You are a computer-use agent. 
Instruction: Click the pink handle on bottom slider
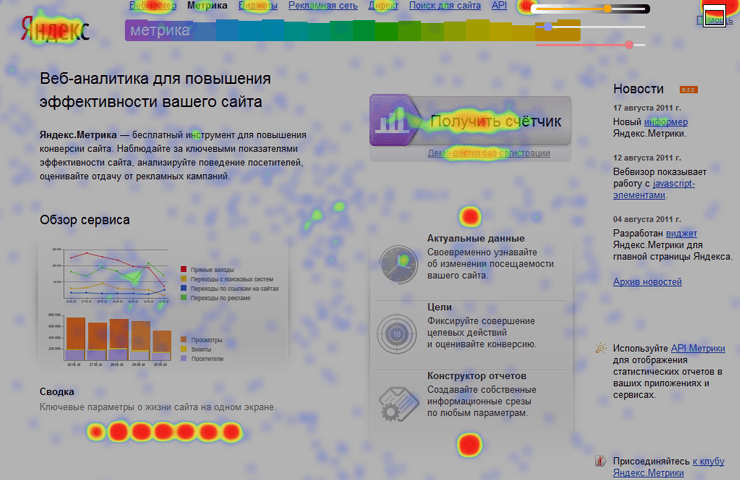coord(628,44)
